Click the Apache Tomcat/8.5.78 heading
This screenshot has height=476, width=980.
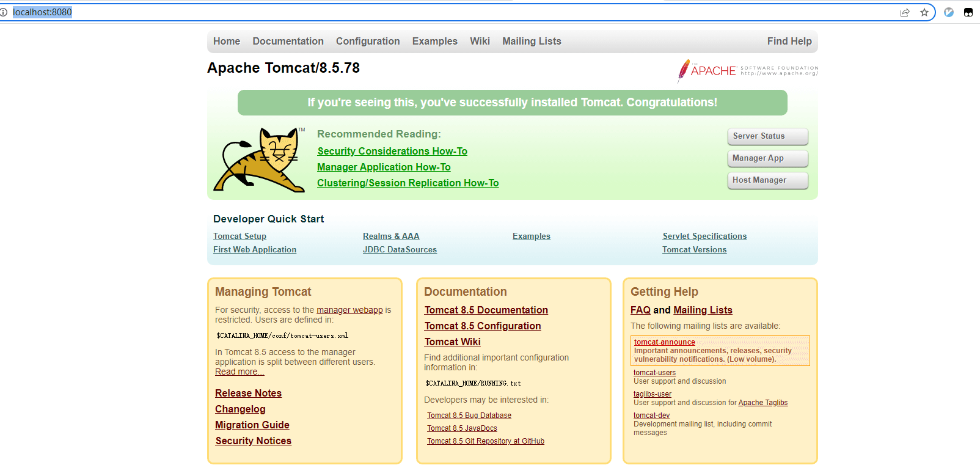pos(283,68)
